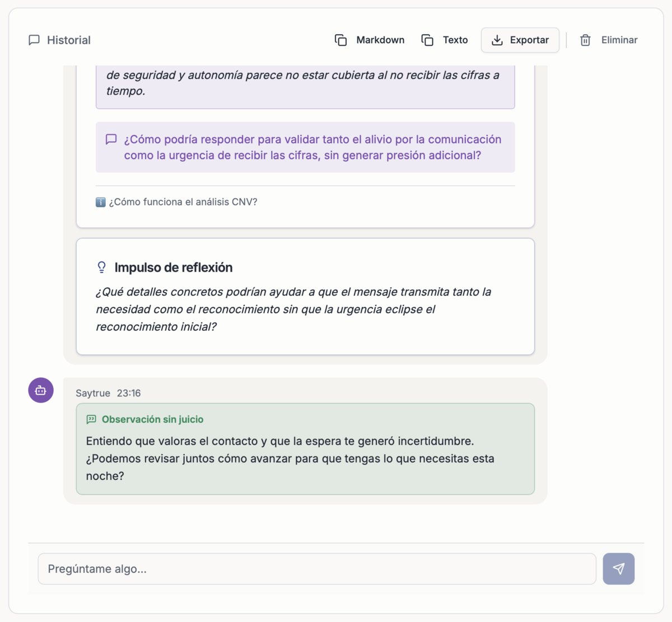Select the suggested '¿Cómo podría responder' question
This screenshot has width=672, height=622.
(305, 147)
